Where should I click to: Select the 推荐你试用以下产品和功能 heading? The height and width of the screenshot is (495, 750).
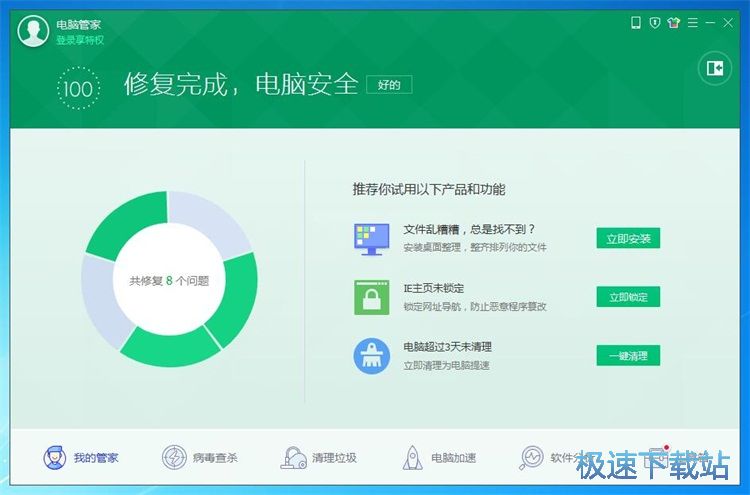[x=429, y=189]
